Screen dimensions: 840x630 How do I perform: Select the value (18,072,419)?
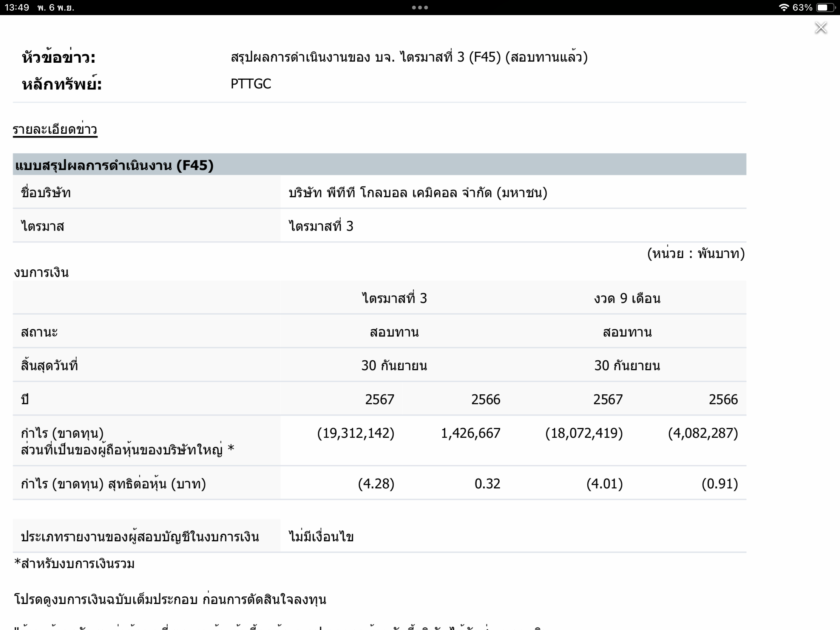584,433
